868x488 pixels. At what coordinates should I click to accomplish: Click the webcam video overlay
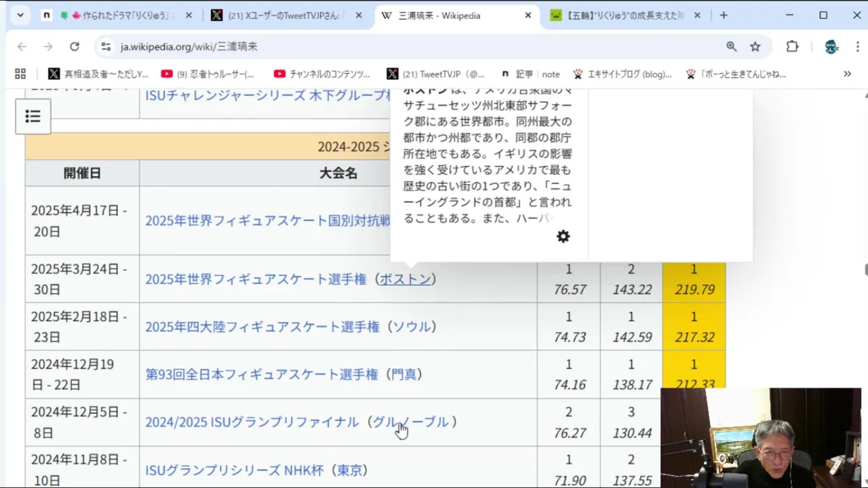point(761,437)
